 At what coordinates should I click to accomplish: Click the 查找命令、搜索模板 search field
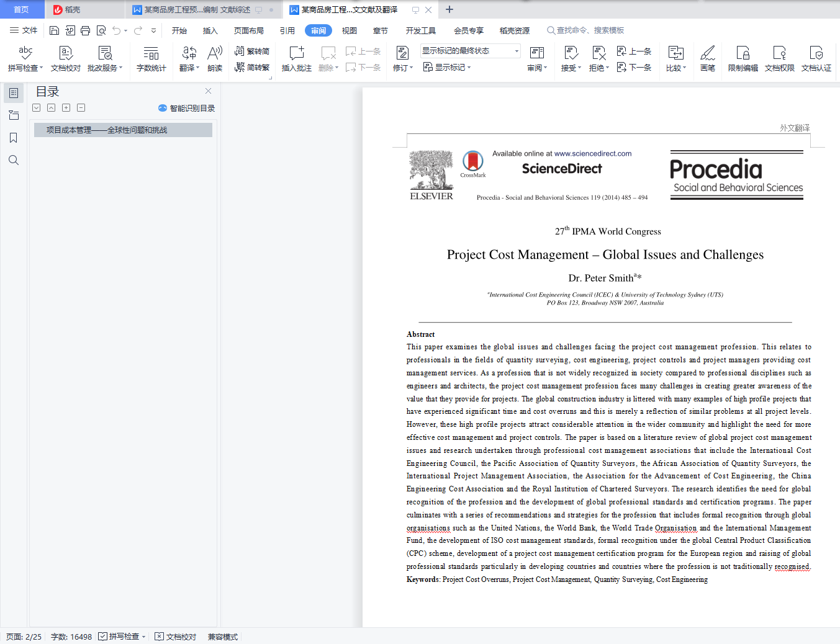click(585, 30)
